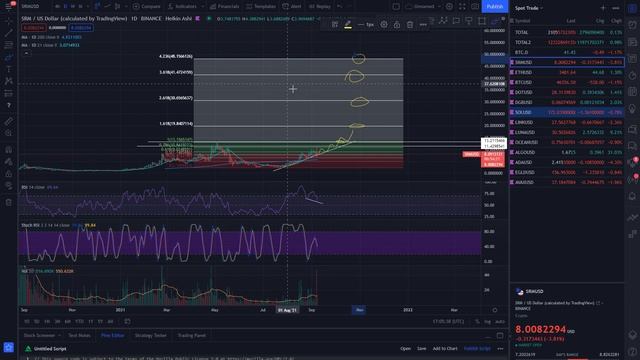This screenshot has width=640, height=360.
Task: Select the patterns tool in left toolbar
Action: 9,81
